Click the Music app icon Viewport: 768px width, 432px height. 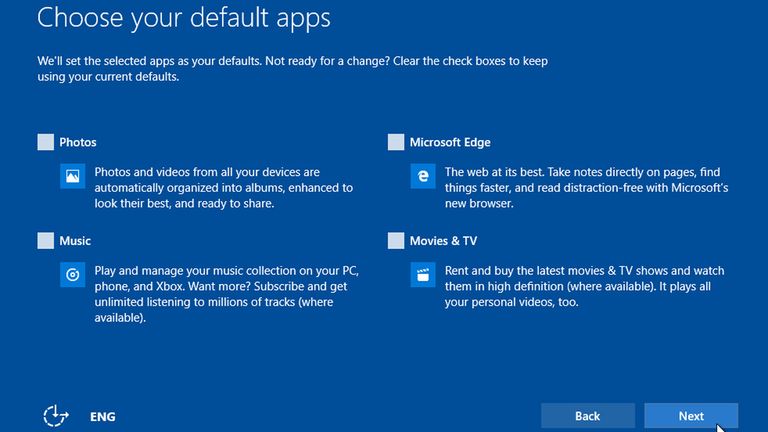pyautogui.click(x=72, y=274)
